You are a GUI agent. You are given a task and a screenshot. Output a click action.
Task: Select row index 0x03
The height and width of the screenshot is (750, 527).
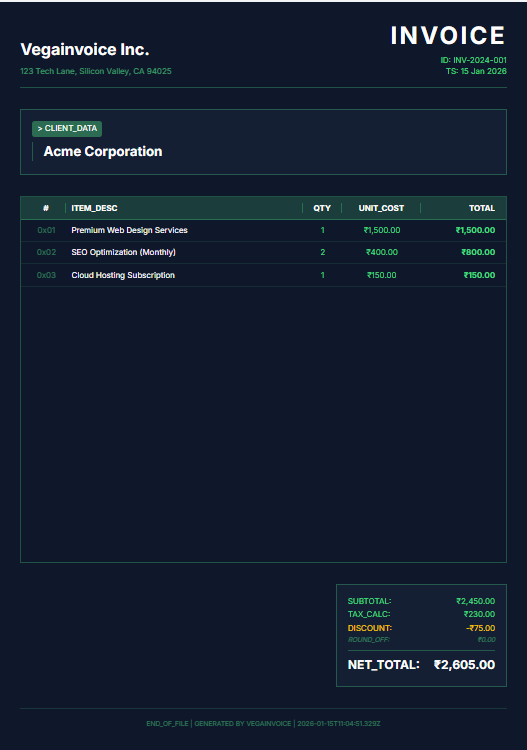[x=46, y=275]
